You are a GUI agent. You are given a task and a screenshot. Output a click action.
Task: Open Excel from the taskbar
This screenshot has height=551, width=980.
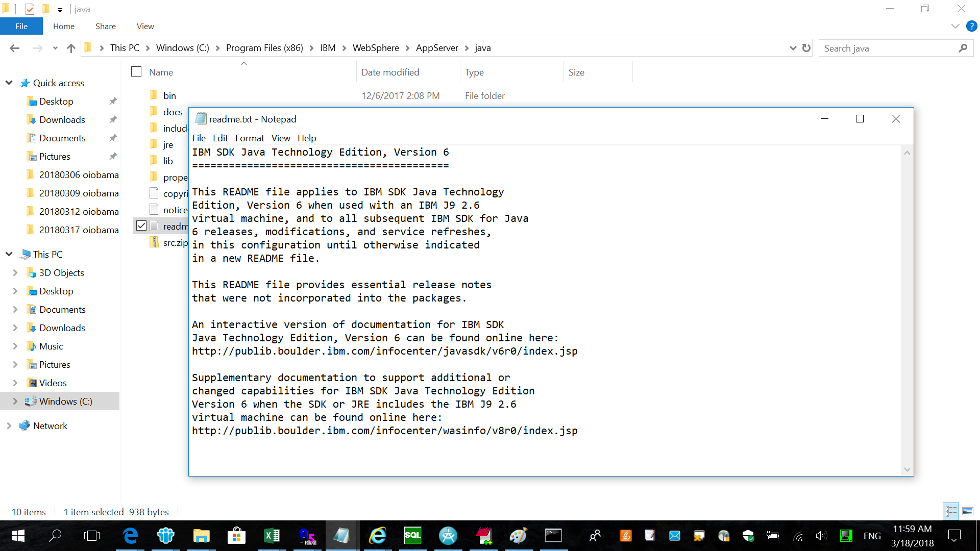coord(272,536)
